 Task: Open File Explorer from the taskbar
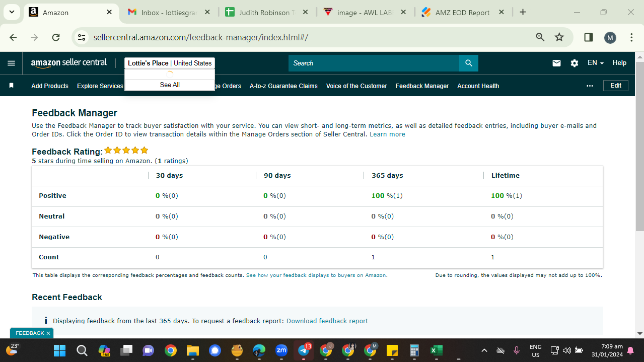192,350
